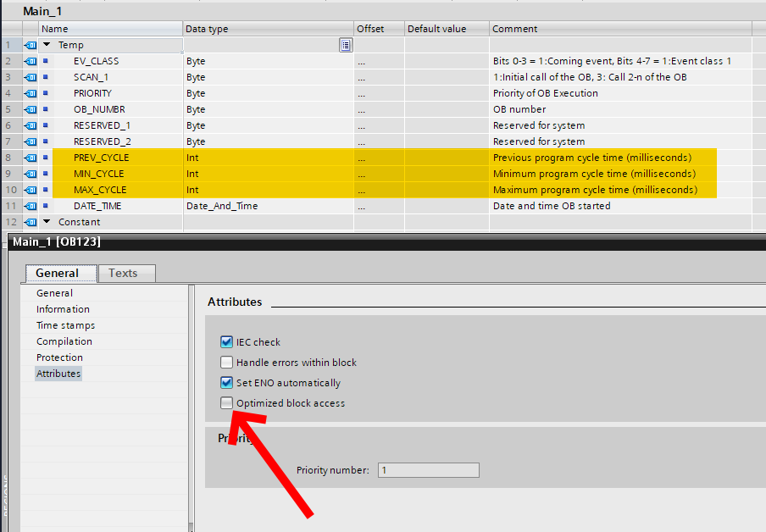Open the data type selector icon in the Temp row
This screenshot has height=532, width=766.
point(346,45)
